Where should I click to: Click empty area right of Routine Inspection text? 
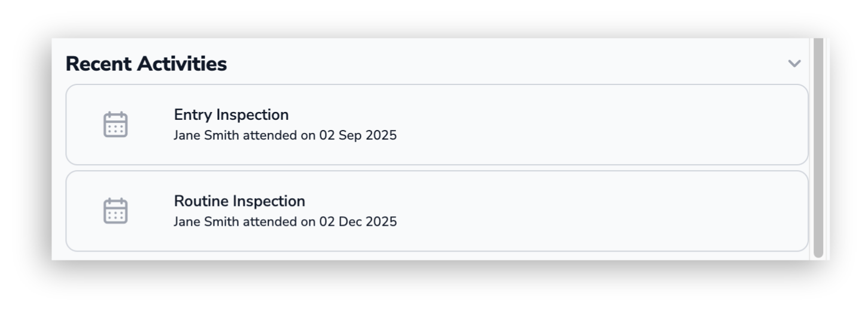[598, 211]
